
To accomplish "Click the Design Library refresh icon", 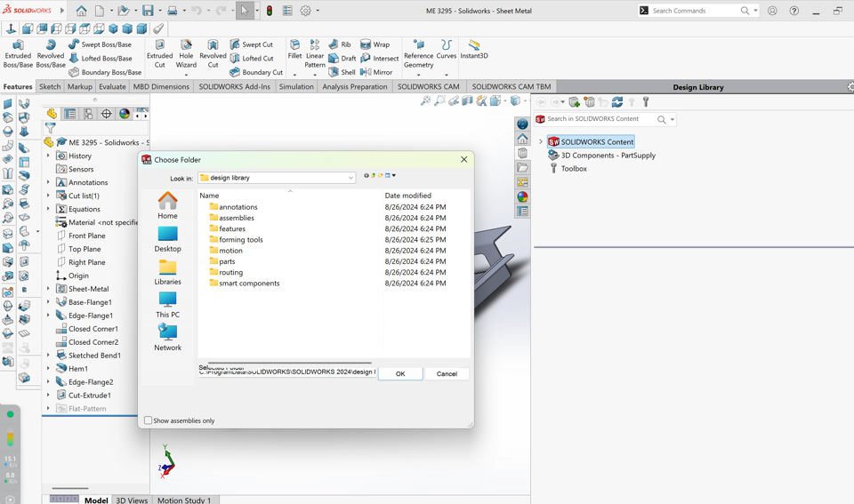I will click(x=617, y=102).
